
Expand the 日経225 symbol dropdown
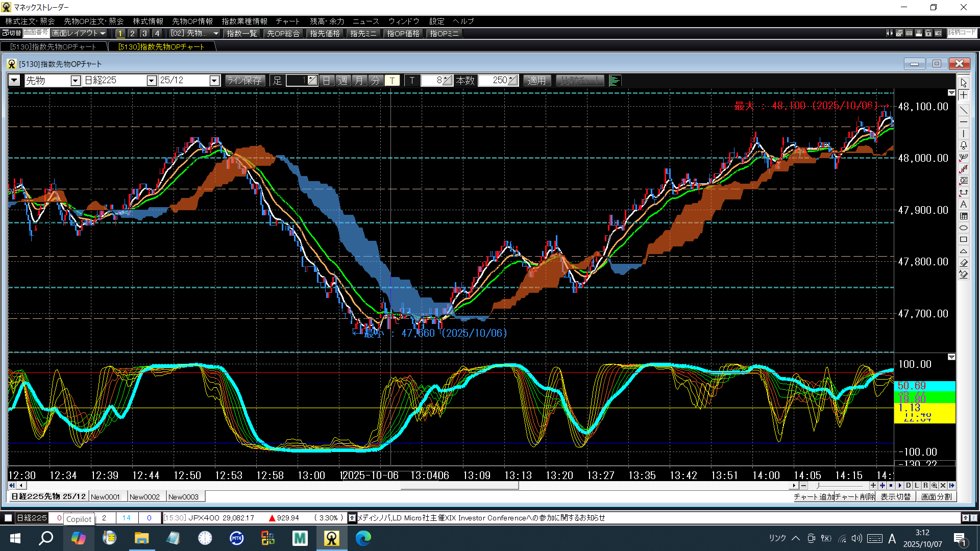click(151, 81)
